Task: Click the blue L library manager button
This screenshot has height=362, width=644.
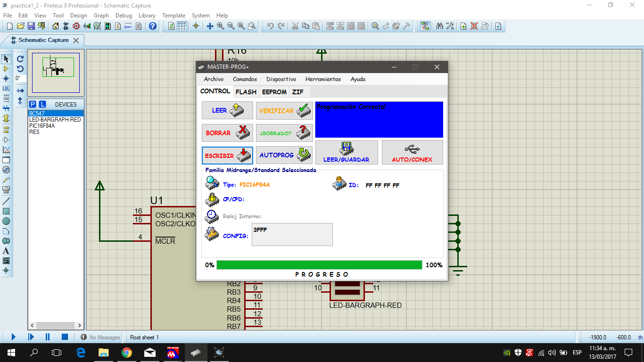Action: [x=42, y=104]
